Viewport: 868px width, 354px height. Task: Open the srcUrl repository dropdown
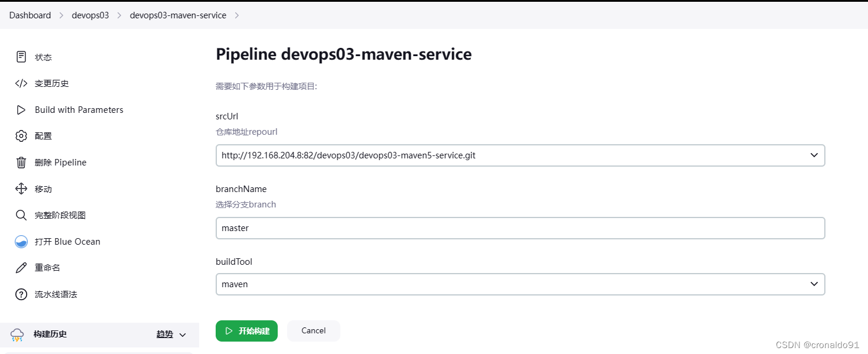tap(520, 155)
